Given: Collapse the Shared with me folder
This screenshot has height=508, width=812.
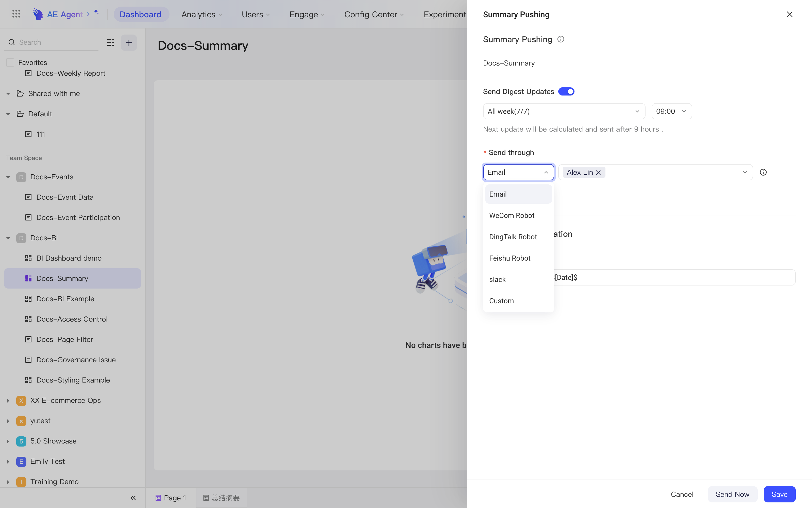Looking at the screenshot, I should (8, 94).
